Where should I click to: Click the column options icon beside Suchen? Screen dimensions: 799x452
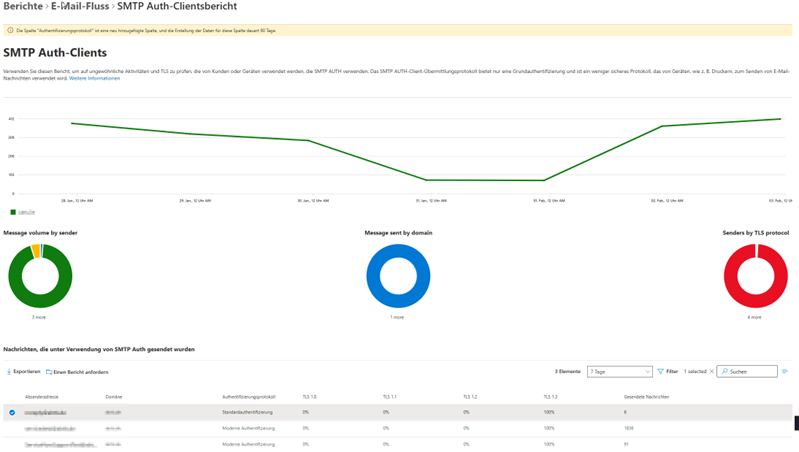(785, 371)
